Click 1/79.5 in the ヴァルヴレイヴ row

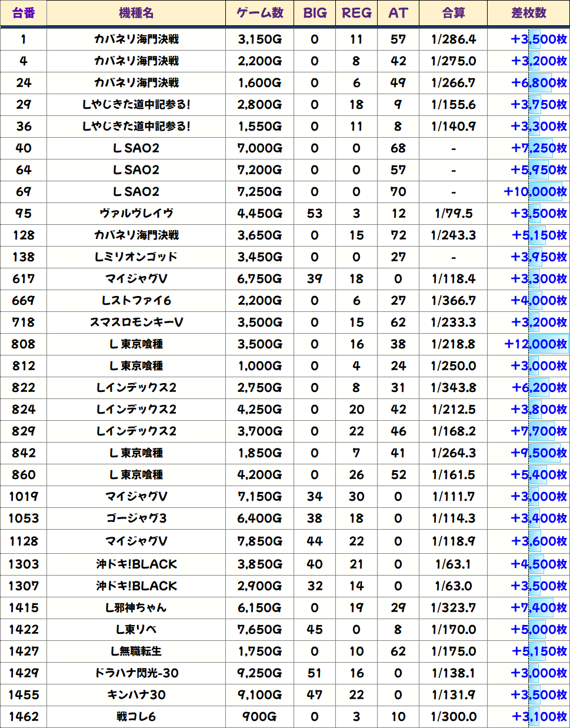click(x=454, y=214)
